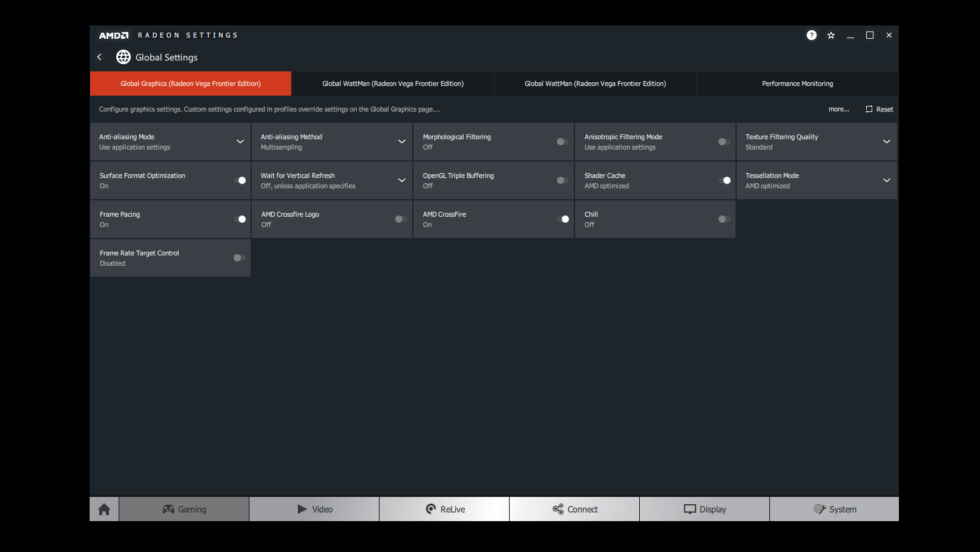Image resolution: width=980 pixels, height=552 pixels.
Task: Click the favorites star icon
Action: [830, 35]
